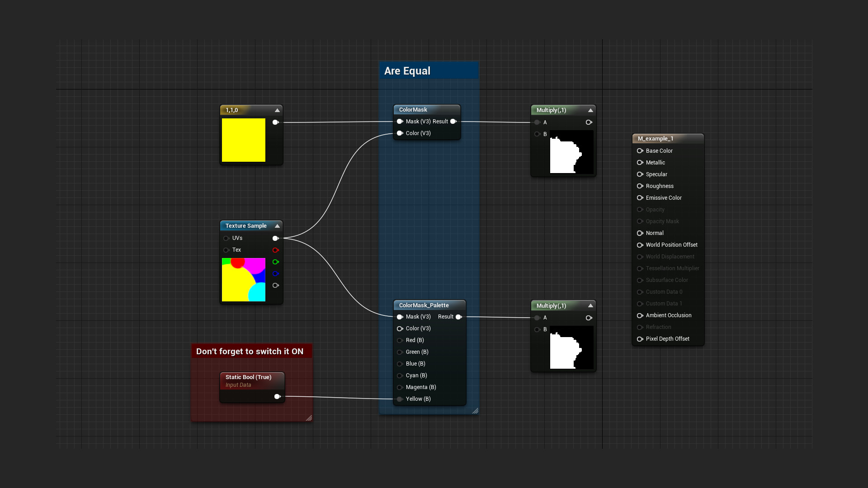Screen dimensions: 868x488
Task: Collapse the top Multiply node
Action: (x=590, y=110)
